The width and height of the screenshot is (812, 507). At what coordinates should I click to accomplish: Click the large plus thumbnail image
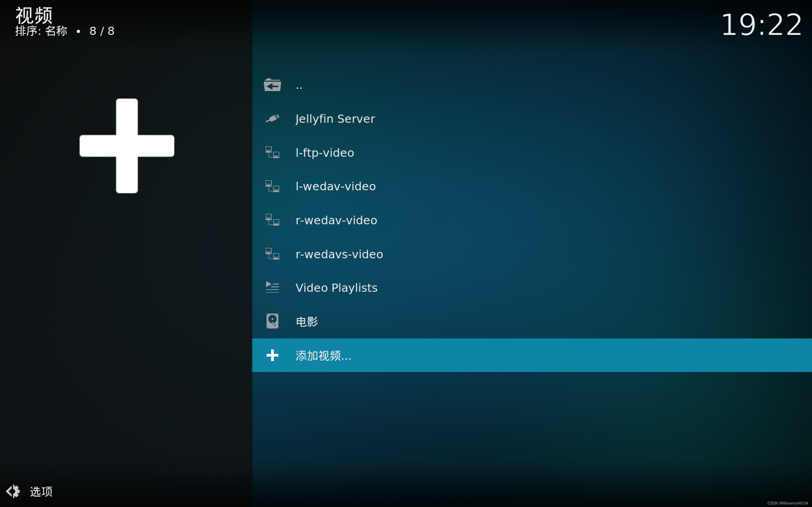[x=127, y=146]
